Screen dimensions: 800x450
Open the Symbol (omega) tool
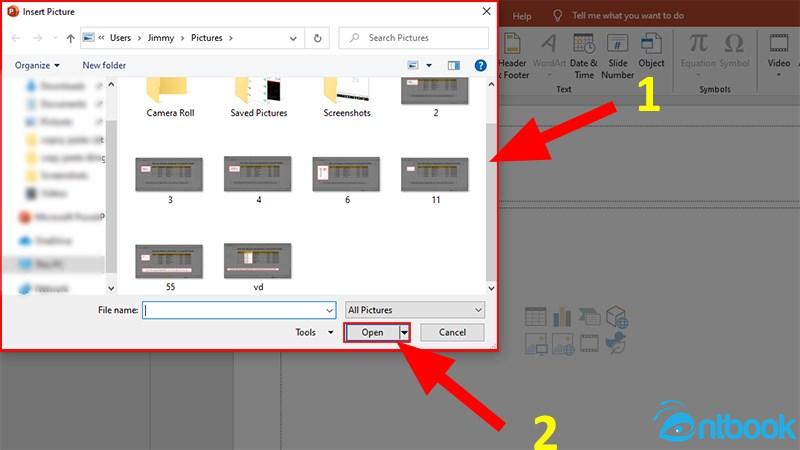click(x=734, y=52)
